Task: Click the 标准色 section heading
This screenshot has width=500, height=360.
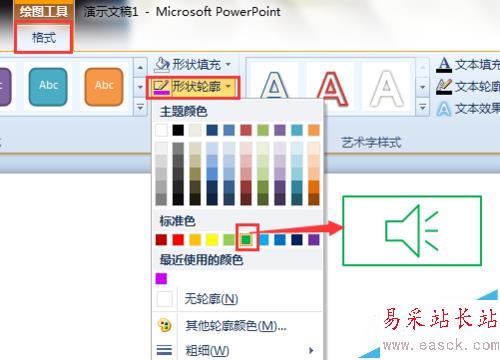Action: pyautogui.click(x=177, y=221)
